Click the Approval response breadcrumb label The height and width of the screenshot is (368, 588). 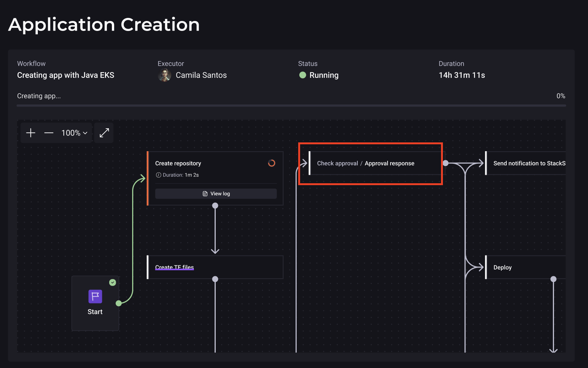[389, 163]
